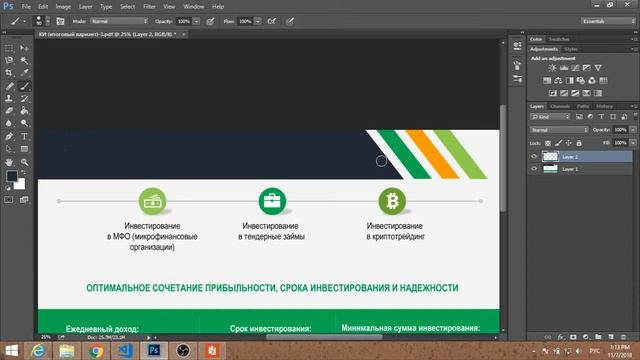Open brush Opacity slider dropdown

(196, 21)
